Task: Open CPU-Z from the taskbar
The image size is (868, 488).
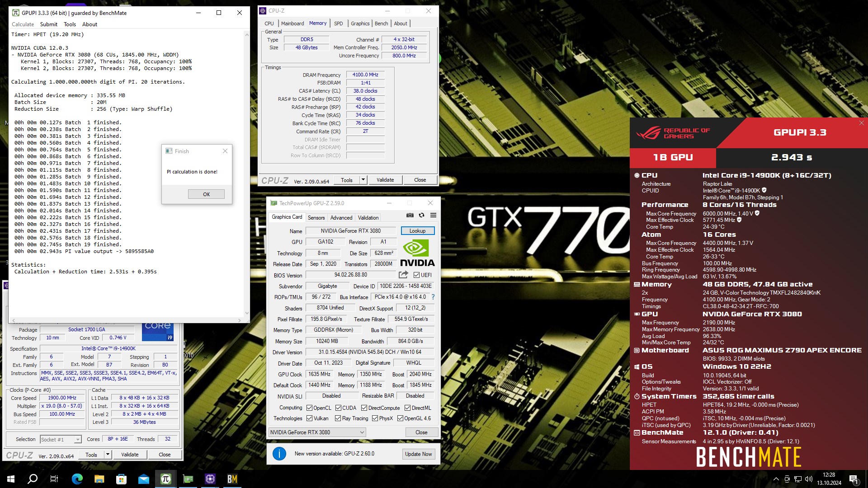Action: pos(210,479)
